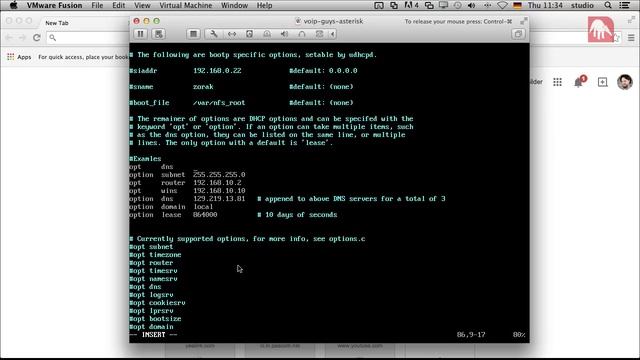The height and width of the screenshot is (360, 640).
Task: Click the USB headset device icon in the VM toolbar
Action: [x=302, y=34]
